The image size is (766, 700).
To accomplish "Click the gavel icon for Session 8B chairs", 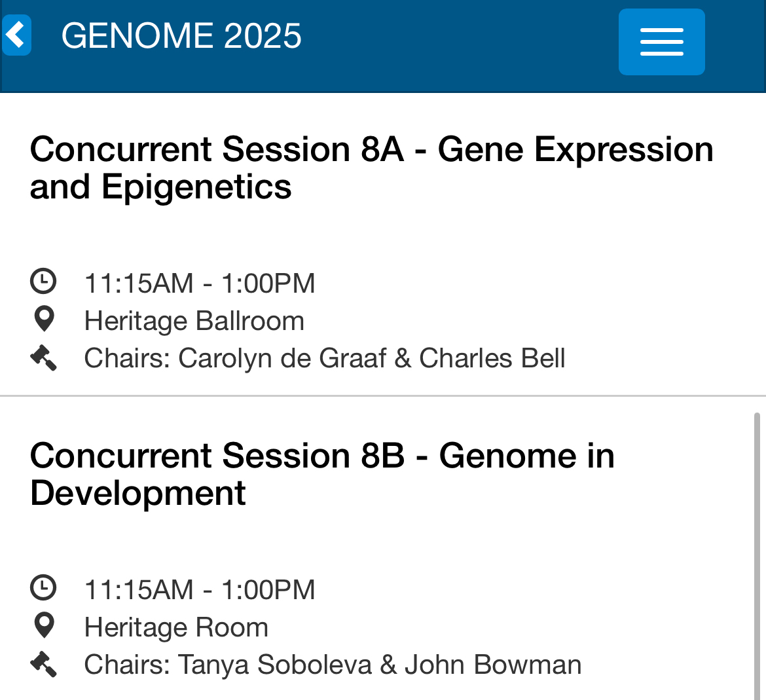I will [44, 663].
